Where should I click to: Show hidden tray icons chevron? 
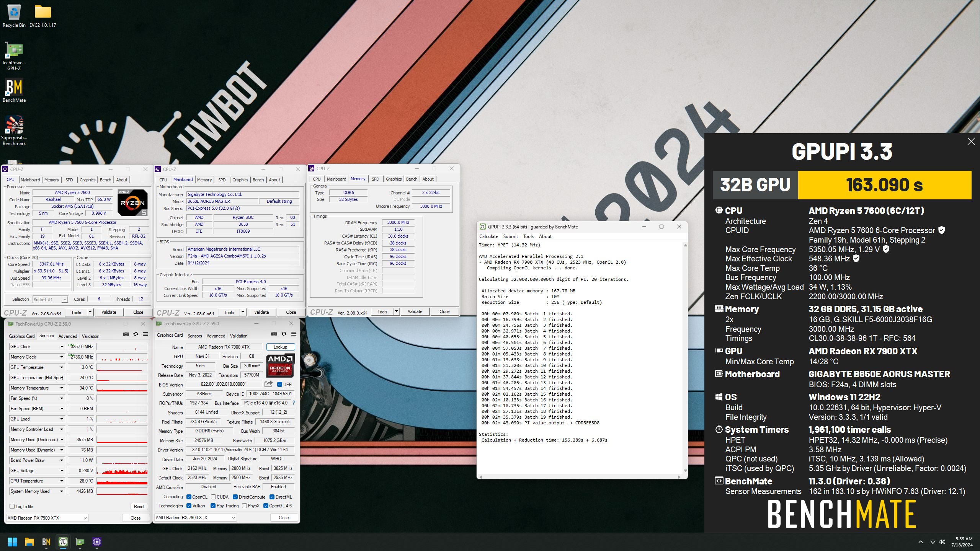(x=921, y=542)
